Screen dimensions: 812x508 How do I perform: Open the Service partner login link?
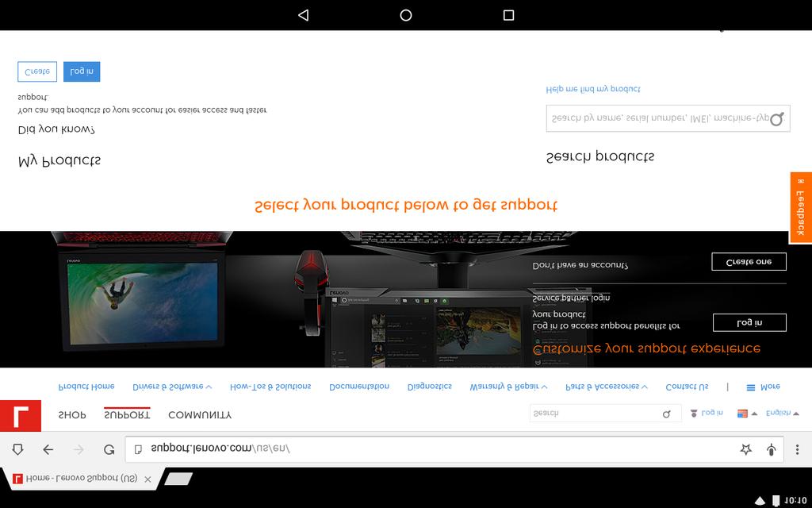[x=571, y=298]
